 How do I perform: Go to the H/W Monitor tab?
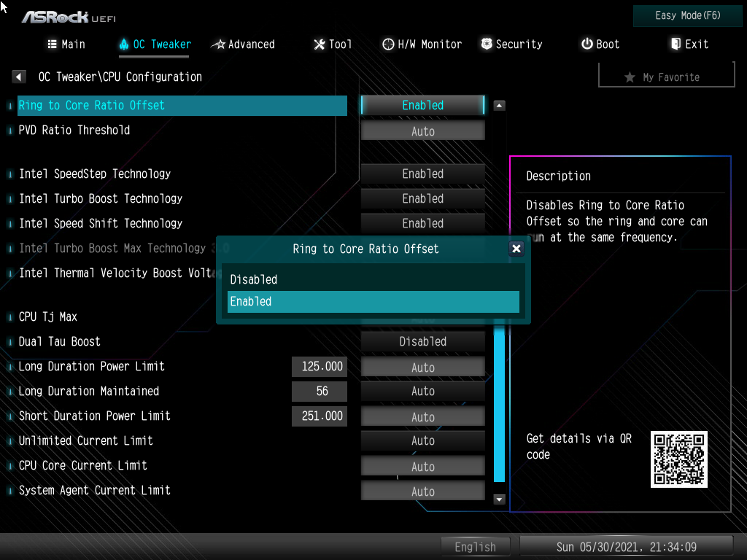pos(422,44)
